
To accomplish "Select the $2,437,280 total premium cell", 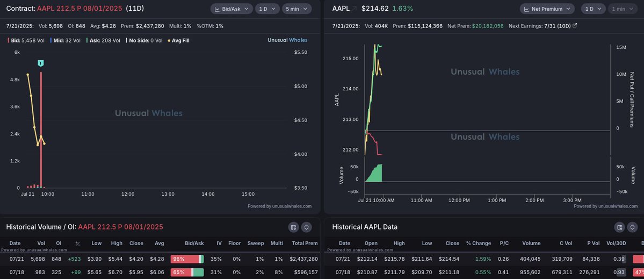I will [x=303, y=259].
